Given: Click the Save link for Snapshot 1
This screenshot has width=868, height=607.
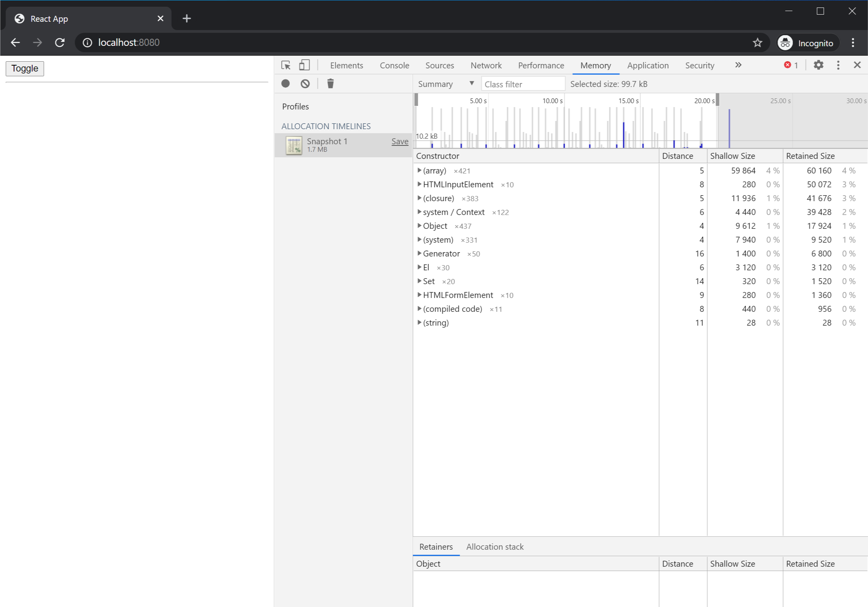Looking at the screenshot, I should 400,141.
